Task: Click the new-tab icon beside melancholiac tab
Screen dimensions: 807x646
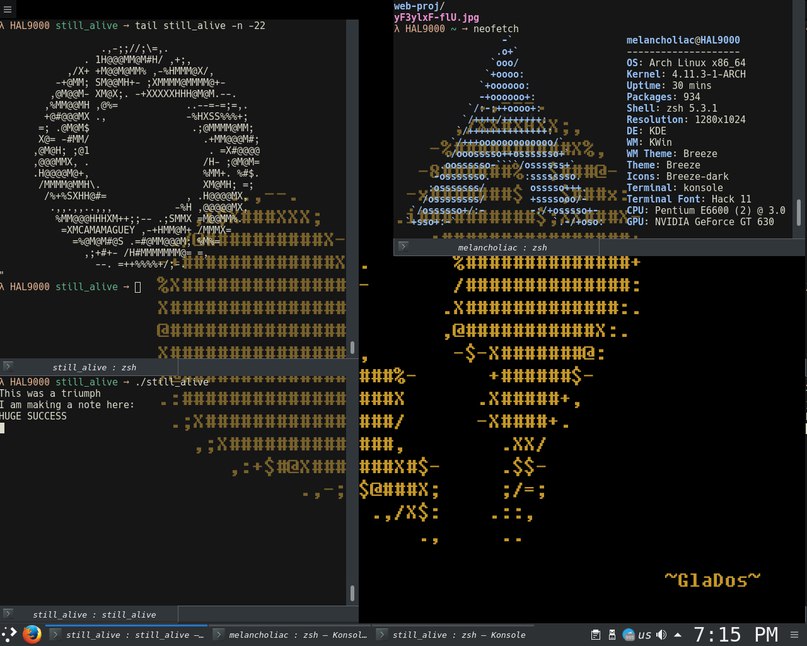Action: pos(403,247)
